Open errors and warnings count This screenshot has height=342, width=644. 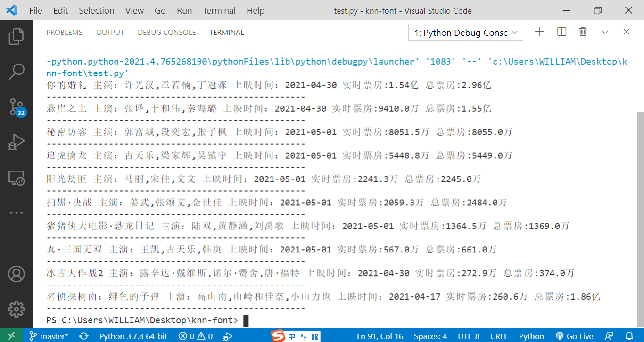click(196, 336)
